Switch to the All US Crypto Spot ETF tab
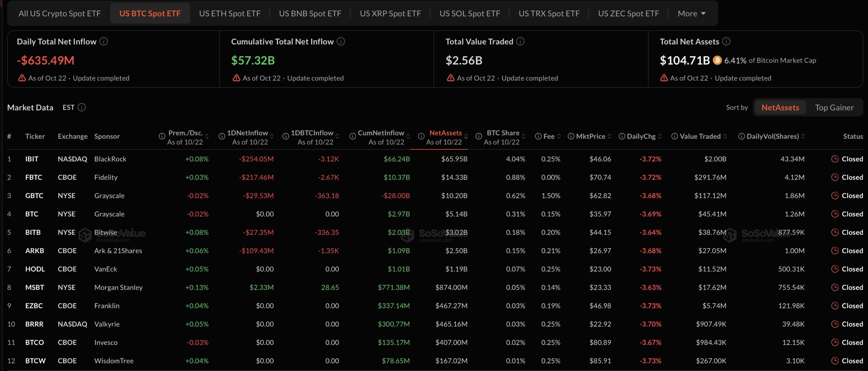 tap(60, 14)
